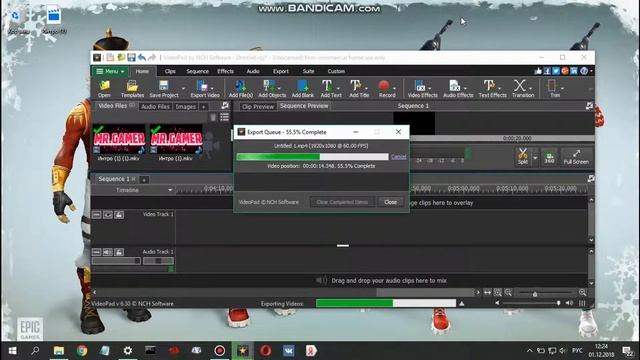Open Record dropdown arrow

point(394,88)
